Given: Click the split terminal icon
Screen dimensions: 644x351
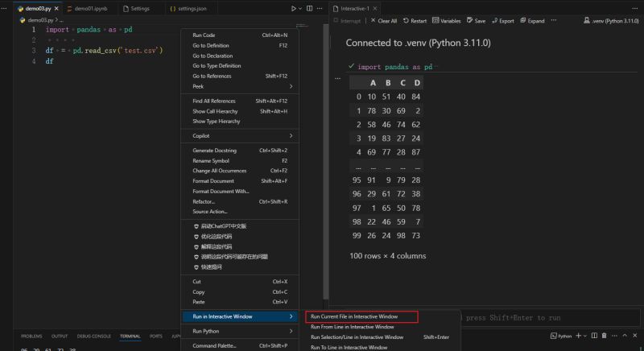Looking at the screenshot, I should (x=594, y=336).
